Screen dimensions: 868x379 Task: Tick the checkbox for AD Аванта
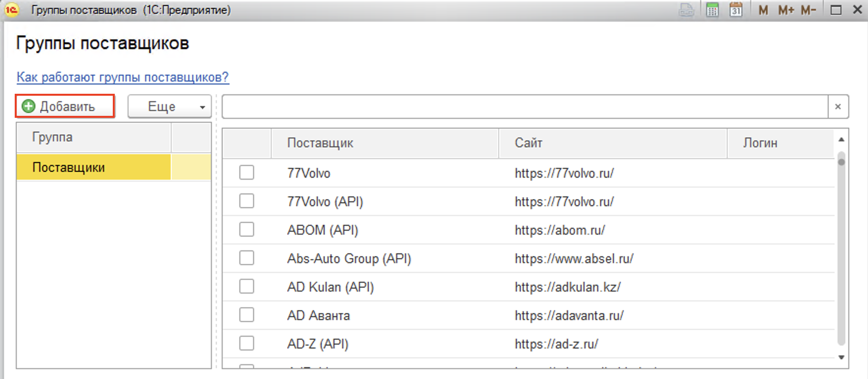point(247,315)
